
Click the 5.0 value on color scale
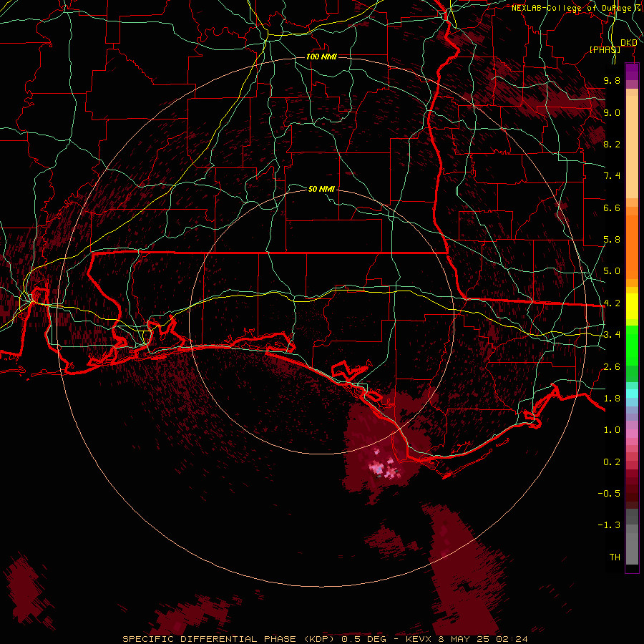pyautogui.click(x=612, y=271)
